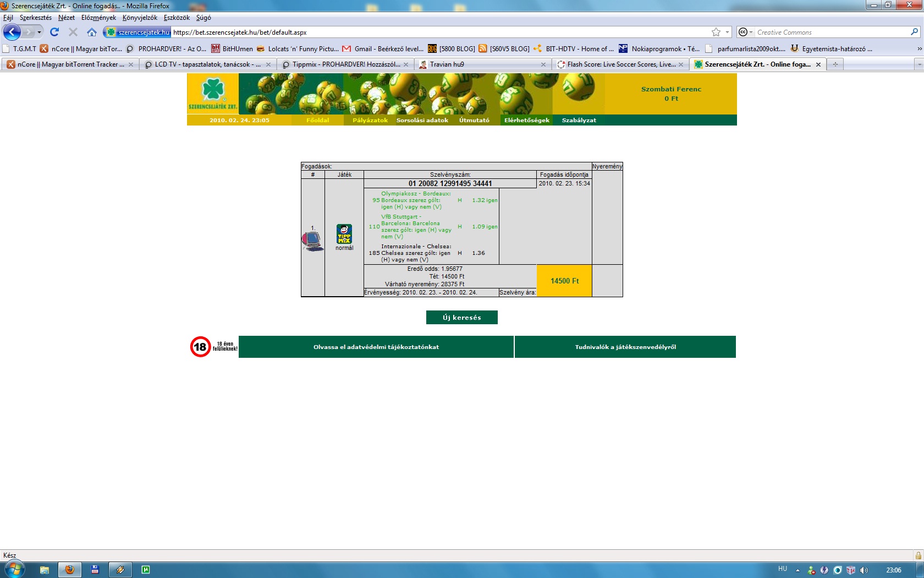Click the Firefox taskbar button

70,570
